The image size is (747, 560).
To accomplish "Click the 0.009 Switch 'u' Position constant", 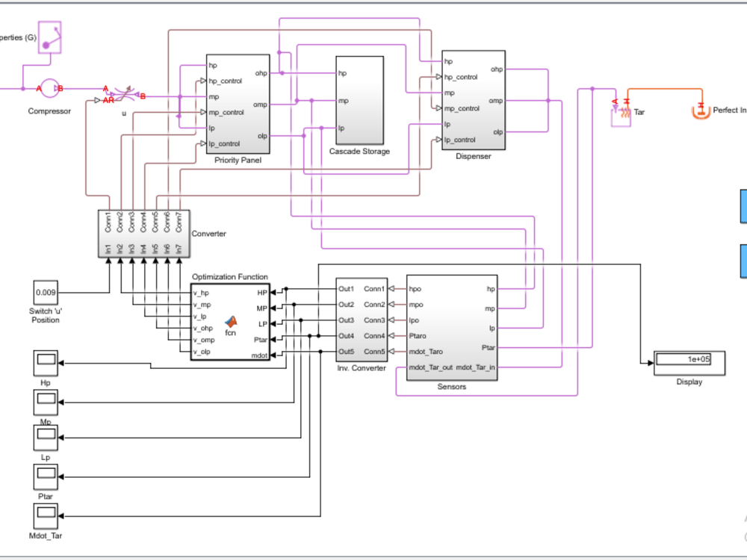I will pos(45,293).
